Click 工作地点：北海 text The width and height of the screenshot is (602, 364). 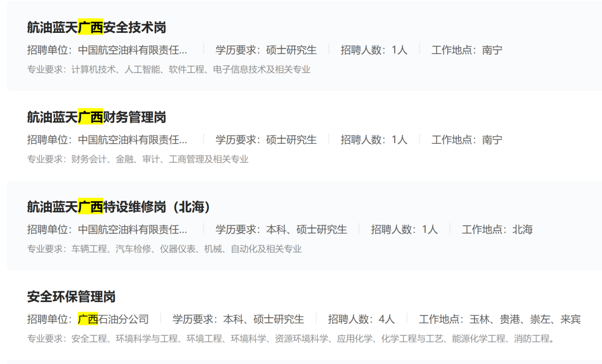497,230
